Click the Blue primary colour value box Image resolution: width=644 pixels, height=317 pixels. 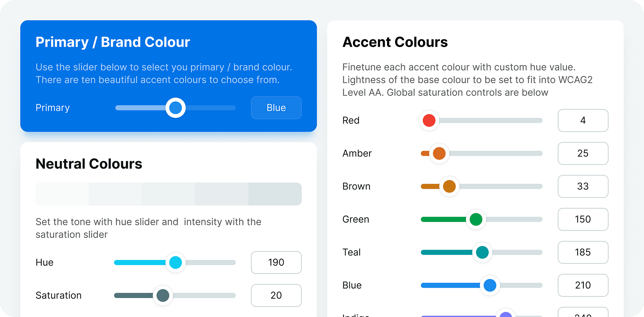pos(276,108)
